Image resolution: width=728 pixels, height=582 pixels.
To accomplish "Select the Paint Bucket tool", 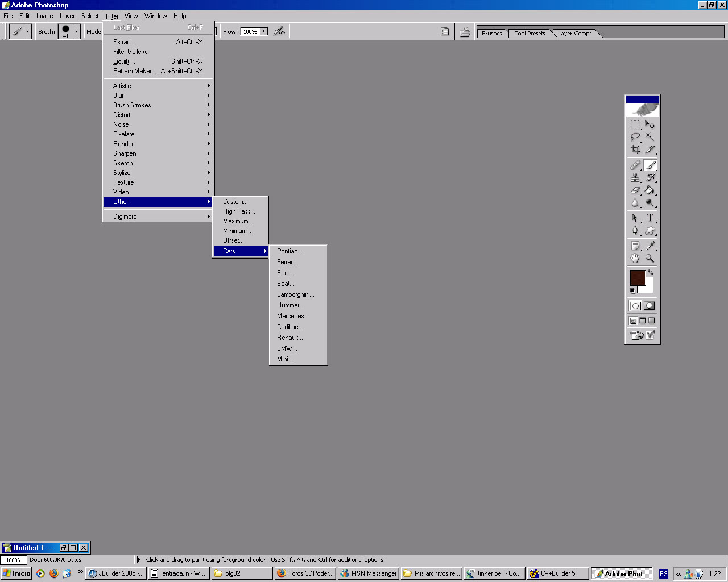I will 650,190.
